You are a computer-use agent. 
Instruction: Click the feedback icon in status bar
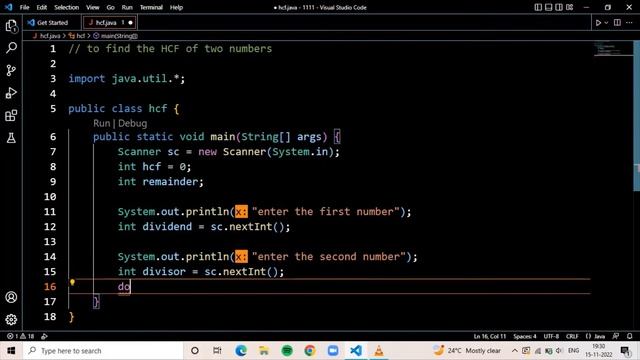coord(616,336)
